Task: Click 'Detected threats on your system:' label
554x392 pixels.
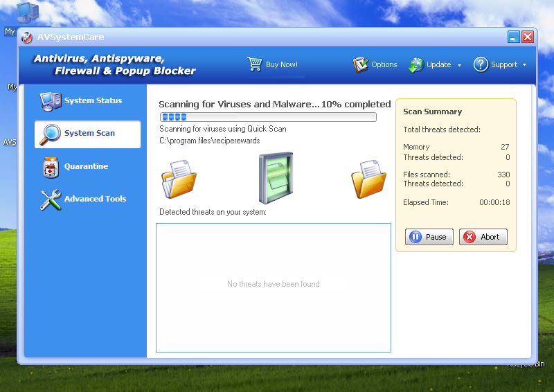Action: click(213, 212)
